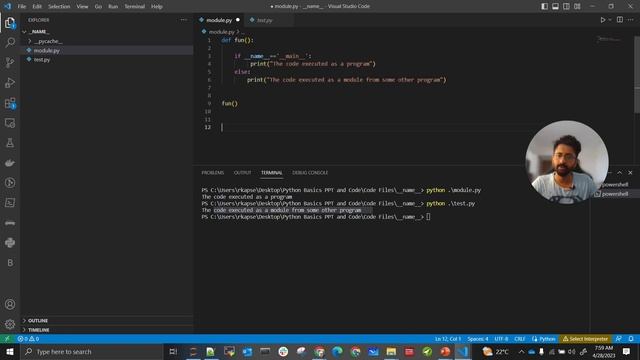Screen dimensions: 640x360
Task: Open the Windows Start button
Action: click(x=9, y=351)
